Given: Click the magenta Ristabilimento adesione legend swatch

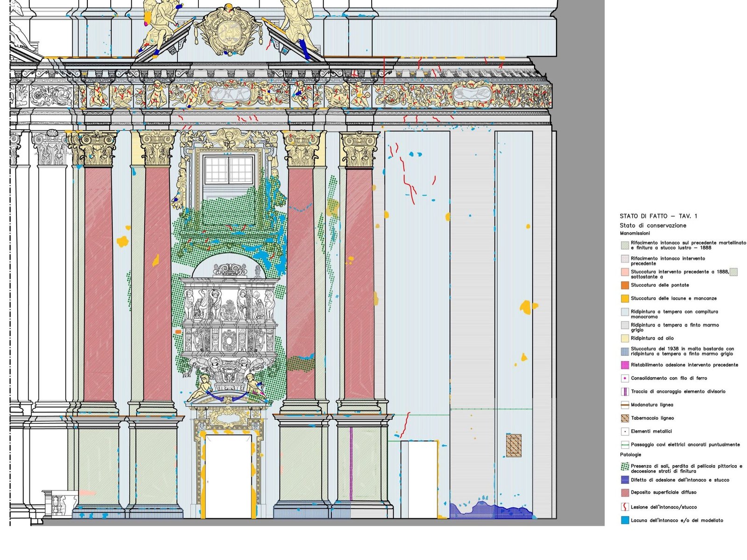Looking at the screenshot, I should (x=625, y=365).
